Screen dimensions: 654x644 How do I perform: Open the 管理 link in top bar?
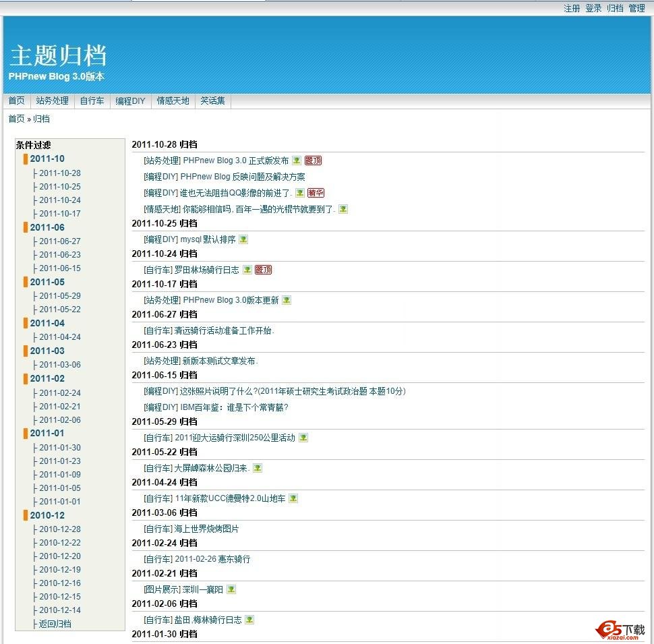pyautogui.click(x=637, y=8)
